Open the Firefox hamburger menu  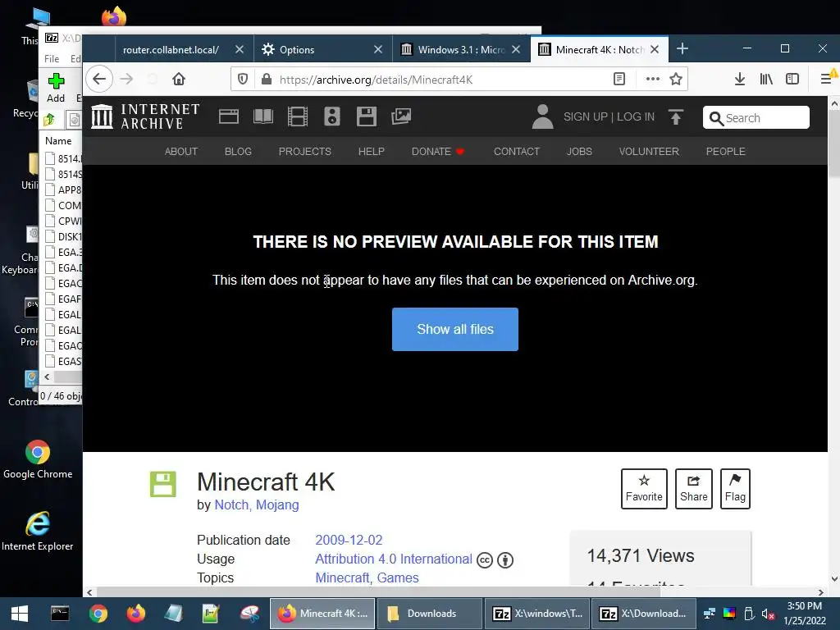(x=827, y=80)
